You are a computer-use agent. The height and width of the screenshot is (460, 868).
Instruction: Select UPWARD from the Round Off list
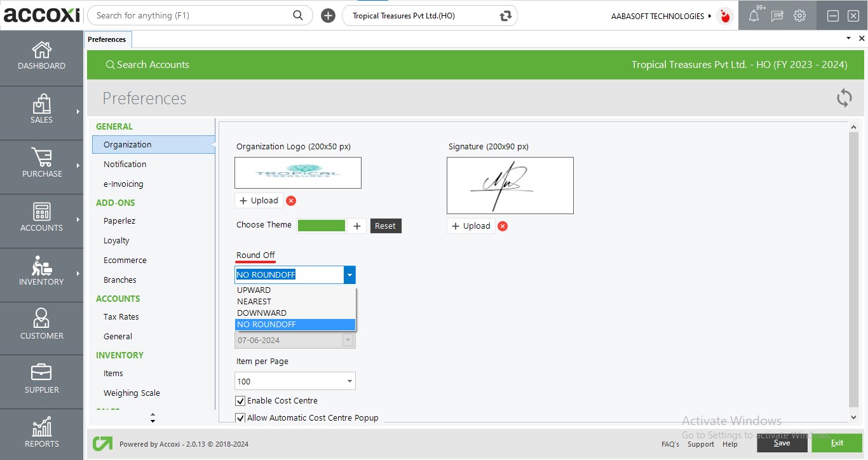tap(254, 290)
